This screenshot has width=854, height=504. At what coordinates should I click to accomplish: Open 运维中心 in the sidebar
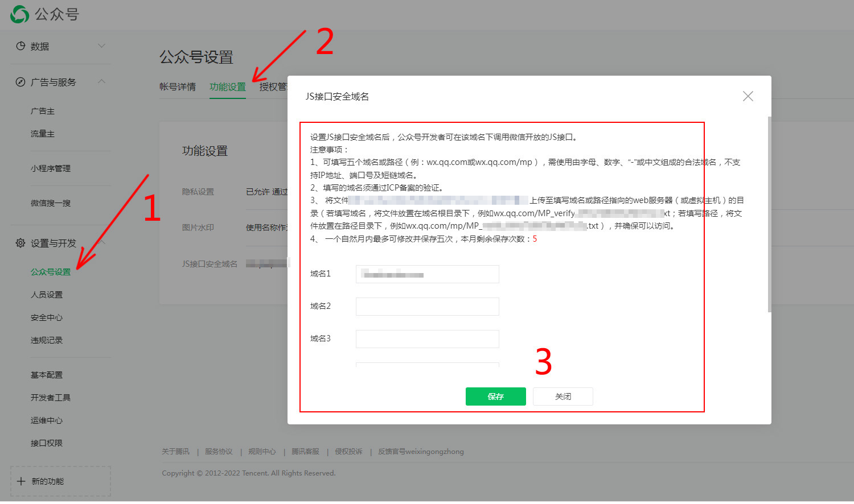click(47, 420)
